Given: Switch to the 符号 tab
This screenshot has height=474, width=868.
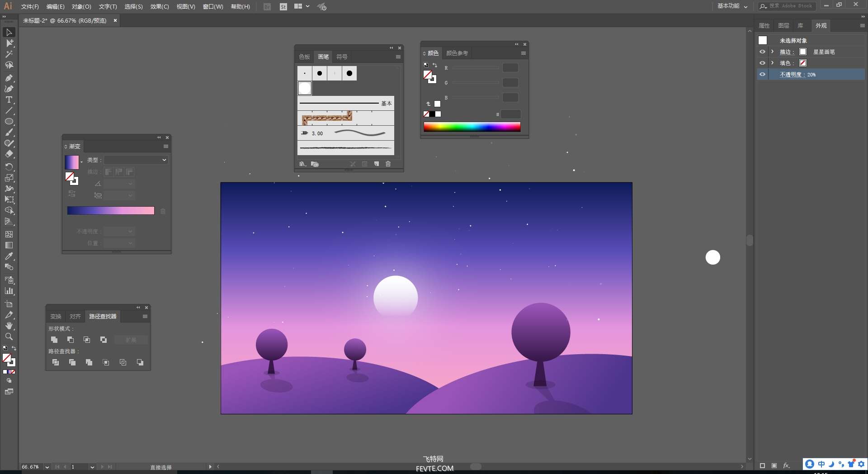Looking at the screenshot, I should click(342, 57).
